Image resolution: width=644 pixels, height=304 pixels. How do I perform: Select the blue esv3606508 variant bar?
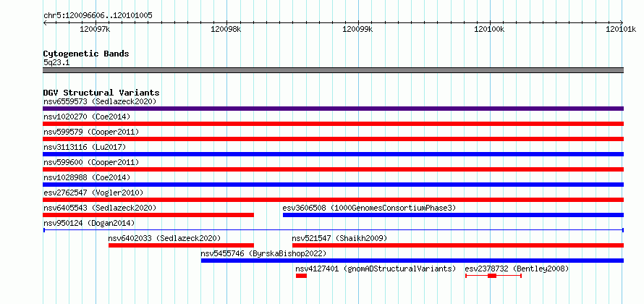click(x=454, y=215)
